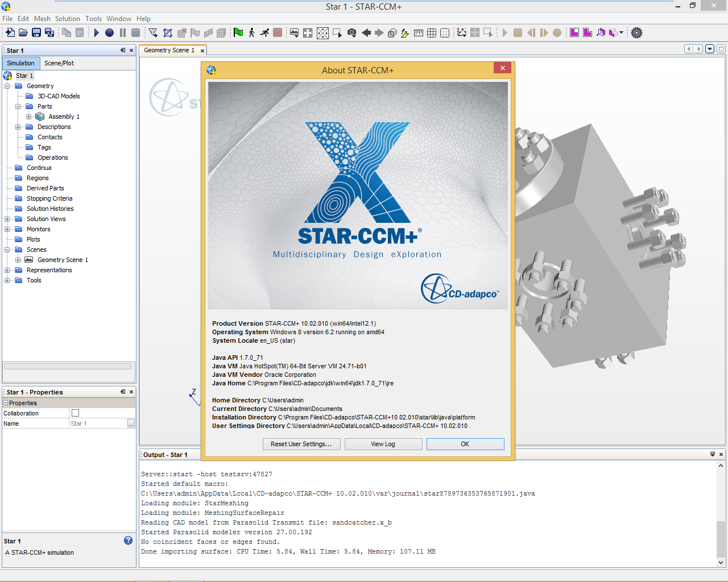Expand the Tools tree node
This screenshot has height=582, width=728.
pos(7,281)
